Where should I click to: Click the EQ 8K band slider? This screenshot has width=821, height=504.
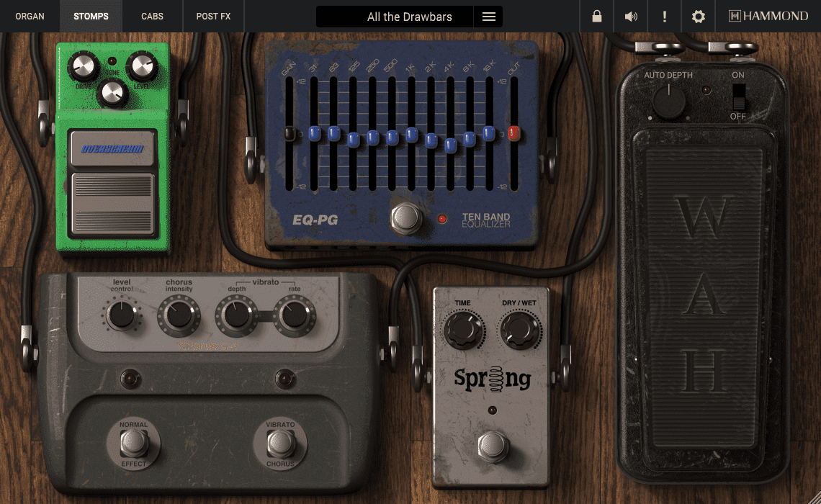[x=470, y=139]
